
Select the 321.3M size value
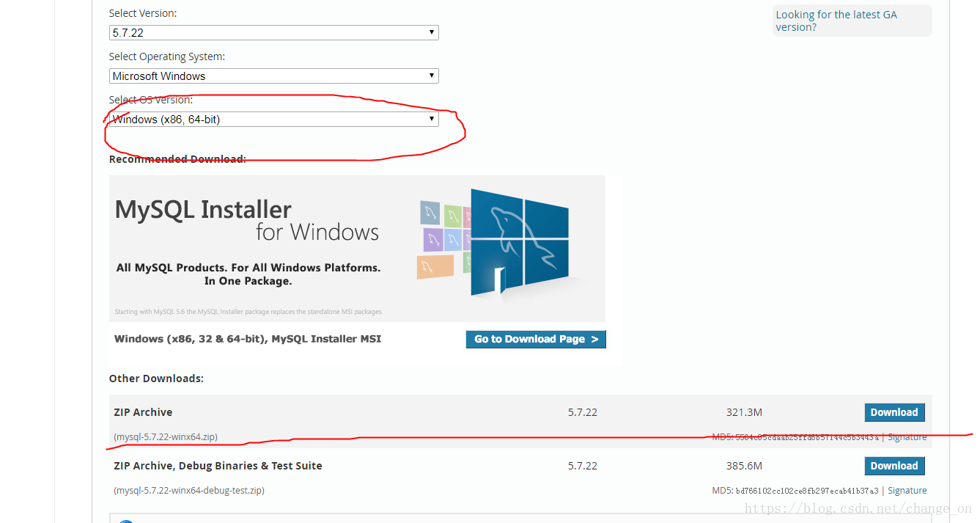[x=744, y=412]
